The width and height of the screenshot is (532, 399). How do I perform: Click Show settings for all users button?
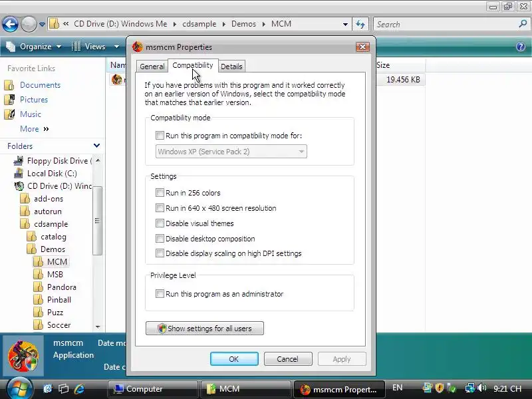(205, 328)
